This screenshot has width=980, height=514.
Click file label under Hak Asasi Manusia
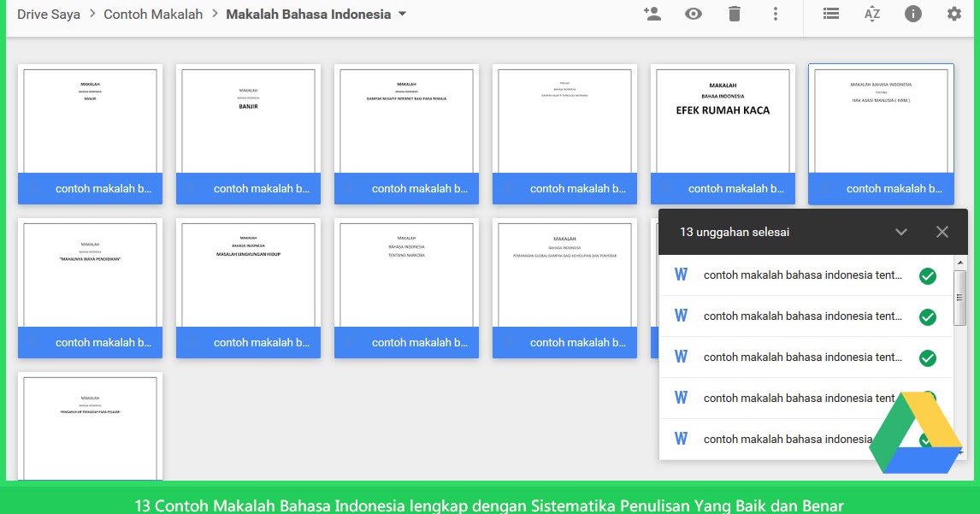click(881, 188)
